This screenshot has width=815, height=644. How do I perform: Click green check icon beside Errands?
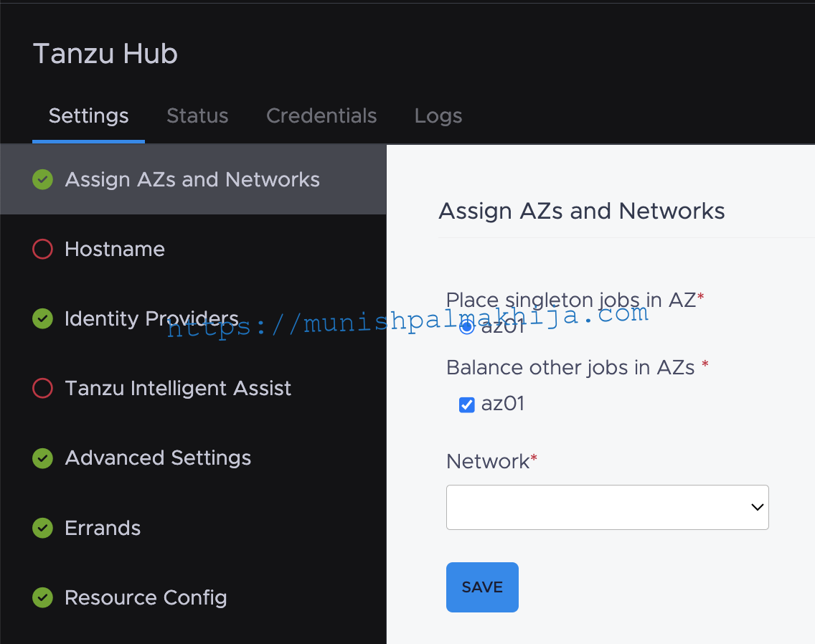42,528
